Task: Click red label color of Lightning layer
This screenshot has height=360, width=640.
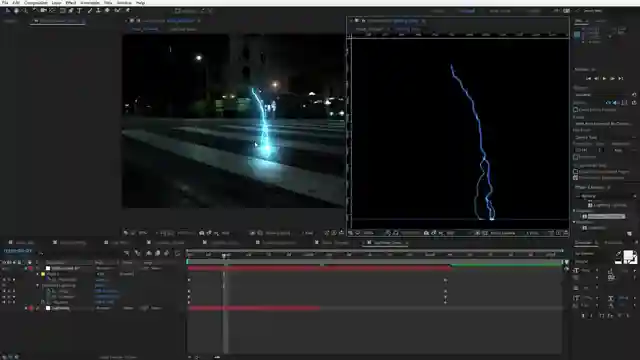Action: 31,308
